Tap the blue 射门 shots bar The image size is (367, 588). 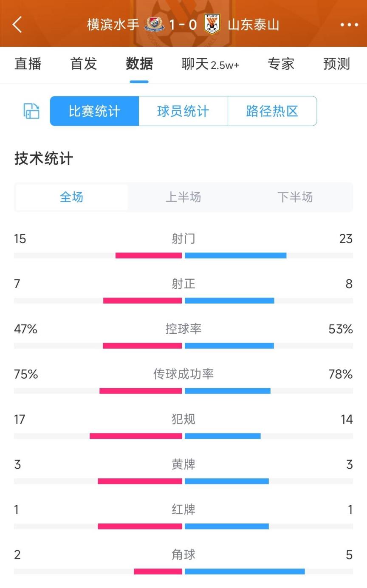[236, 256]
